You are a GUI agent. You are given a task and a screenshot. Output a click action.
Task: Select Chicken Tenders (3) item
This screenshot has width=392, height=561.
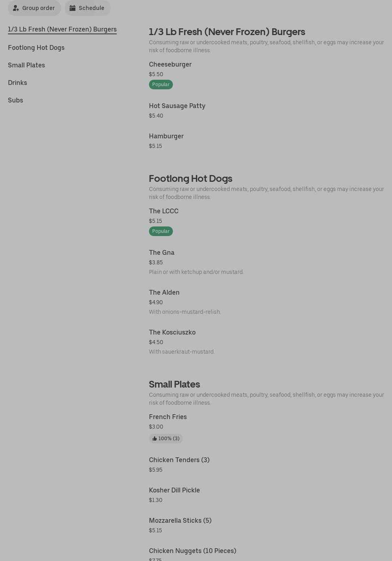(x=179, y=460)
